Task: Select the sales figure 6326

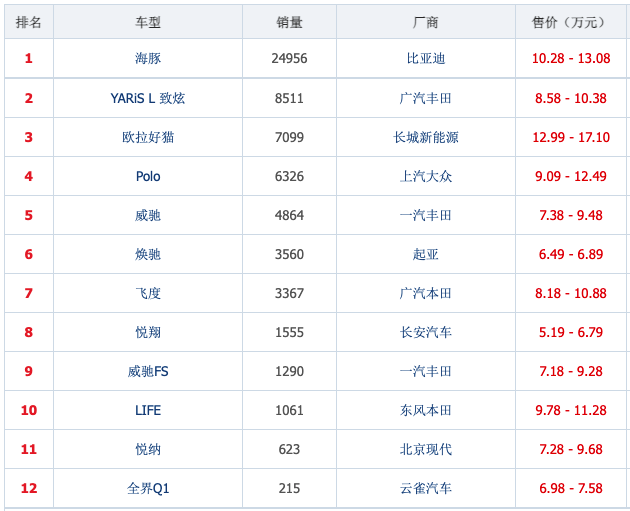Action: pyautogui.click(x=289, y=176)
